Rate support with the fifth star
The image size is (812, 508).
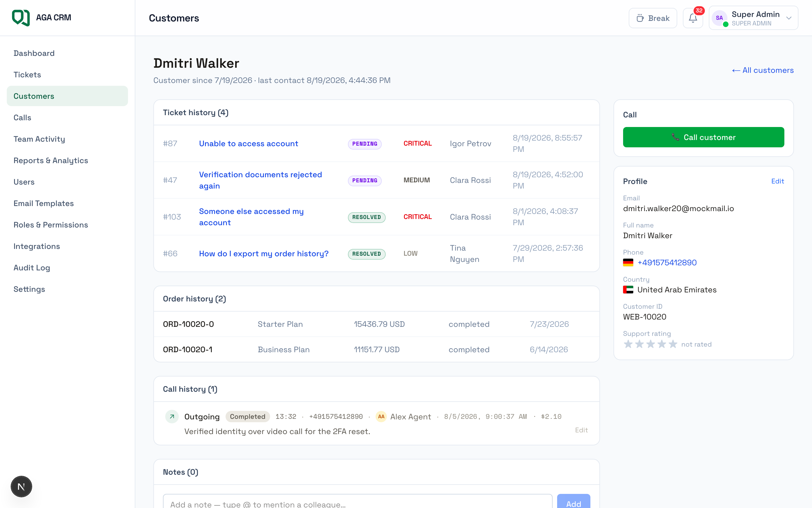(673, 344)
